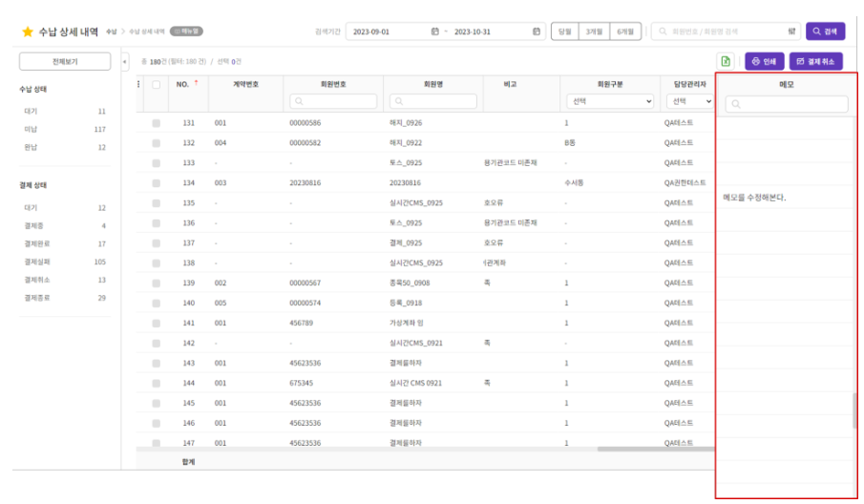Download the list as Excel file

726,61
